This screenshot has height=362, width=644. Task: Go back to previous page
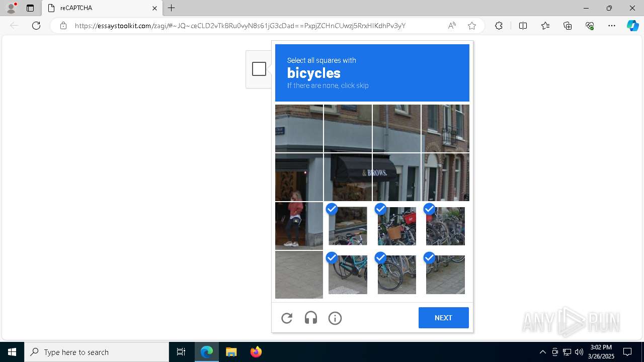coord(14,26)
